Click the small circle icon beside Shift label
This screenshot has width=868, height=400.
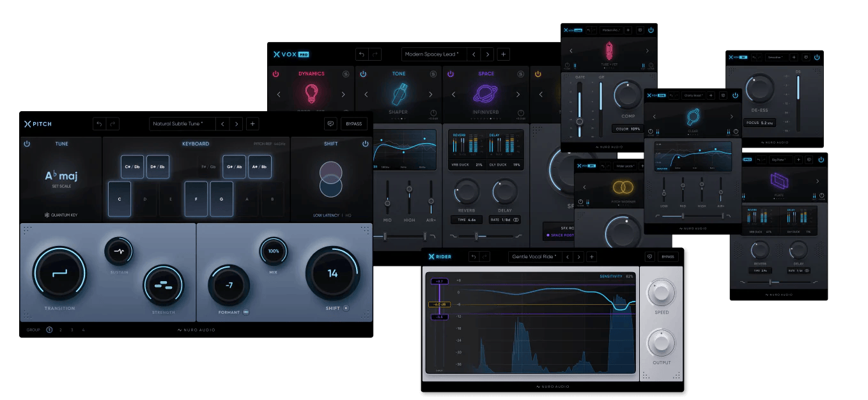click(346, 308)
